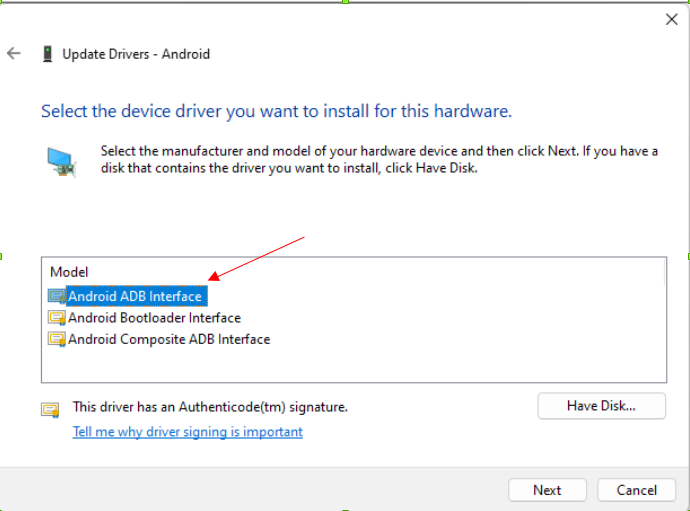690x511 pixels.
Task: Open Tell me why driver signing is important
Action: 187,432
